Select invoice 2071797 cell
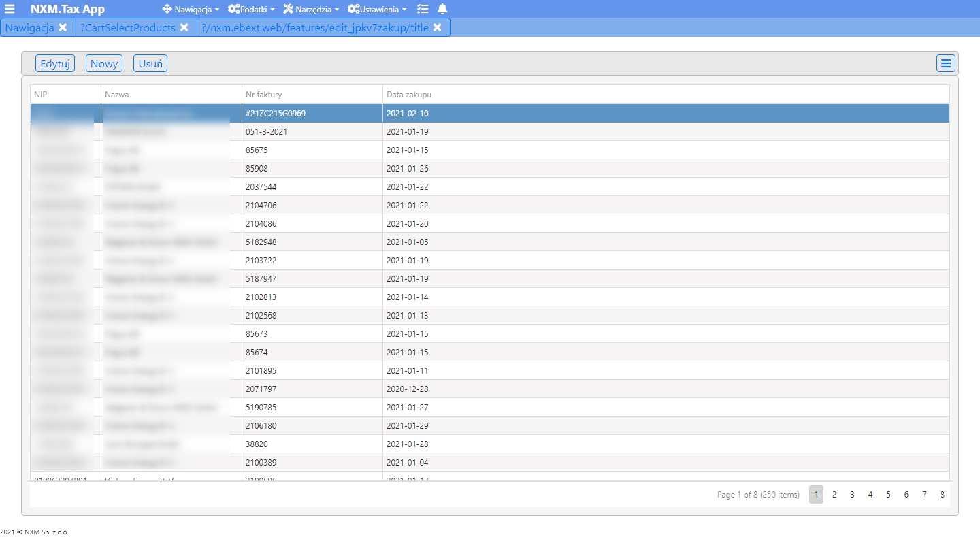 tap(312, 389)
